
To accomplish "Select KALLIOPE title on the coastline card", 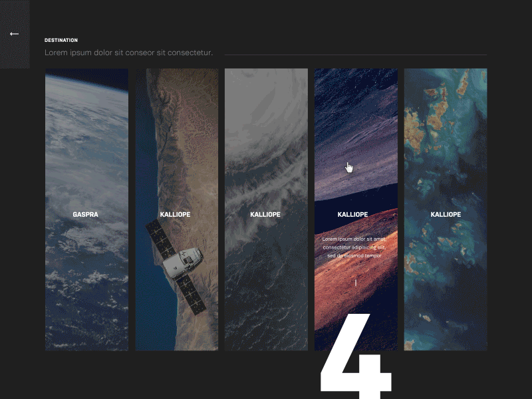I will pos(175,214).
